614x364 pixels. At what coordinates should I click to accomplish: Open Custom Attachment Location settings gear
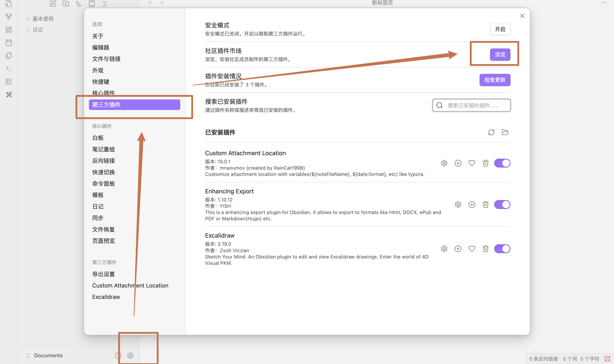click(444, 163)
